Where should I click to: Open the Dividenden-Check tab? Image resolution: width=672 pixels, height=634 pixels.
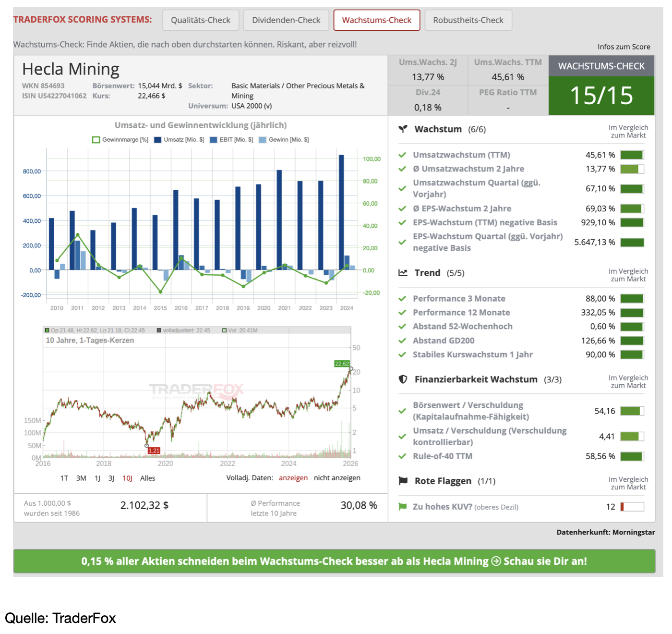pyautogui.click(x=286, y=20)
